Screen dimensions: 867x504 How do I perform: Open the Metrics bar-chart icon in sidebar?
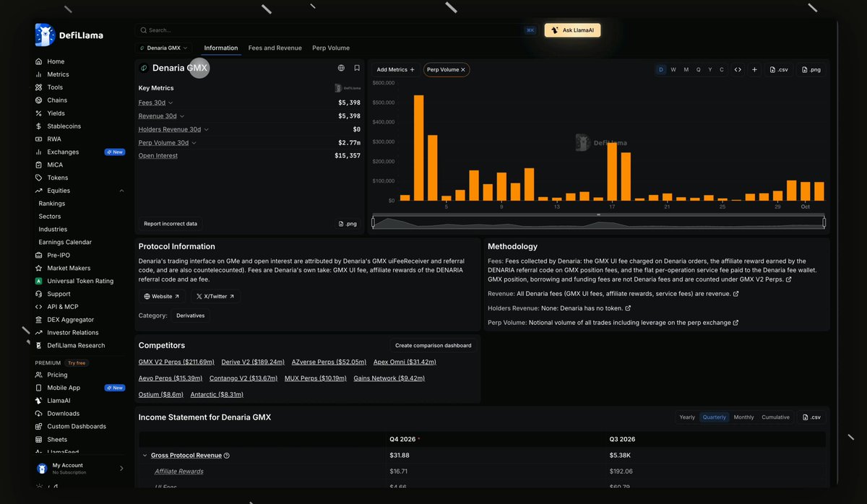click(x=39, y=74)
